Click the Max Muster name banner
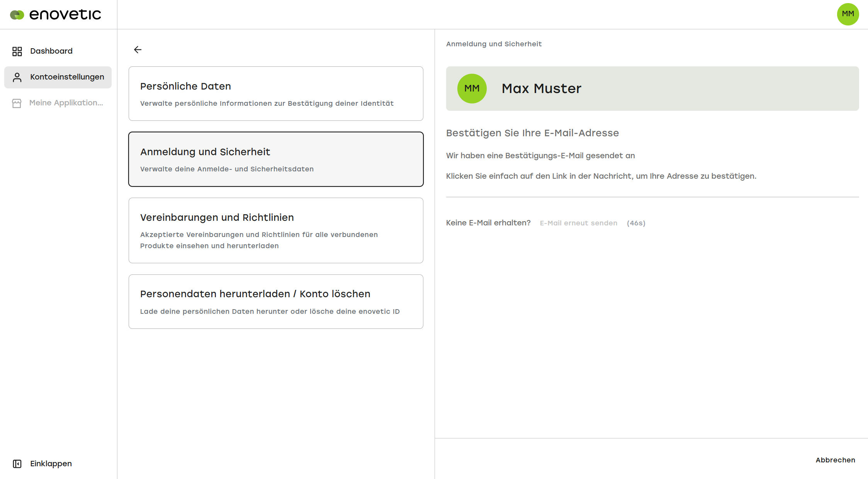This screenshot has height=479, width=868. 652,88
